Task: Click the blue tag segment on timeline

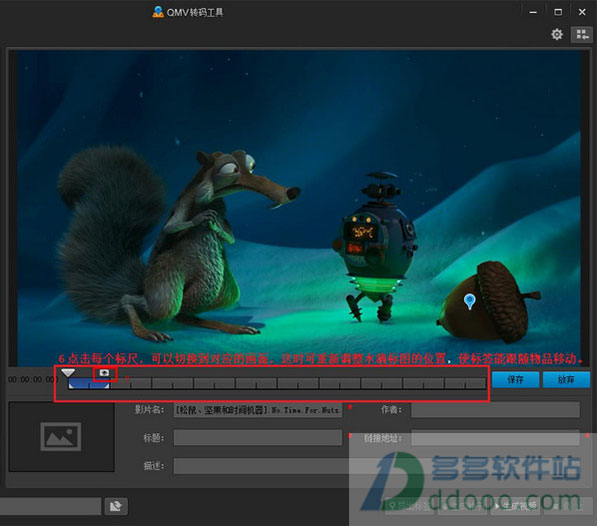Action: coord(89,384)
